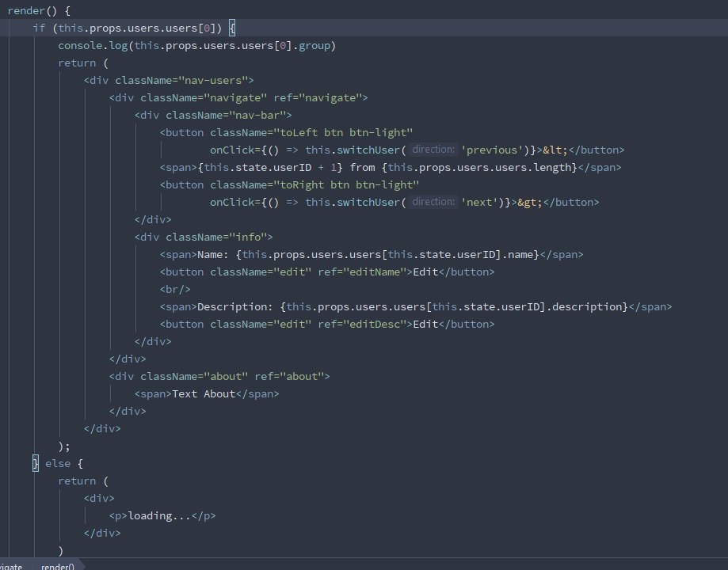This screenshot has height=570, width=728.
Task: Click 'from' text inside the span
Action: [362, 168]
